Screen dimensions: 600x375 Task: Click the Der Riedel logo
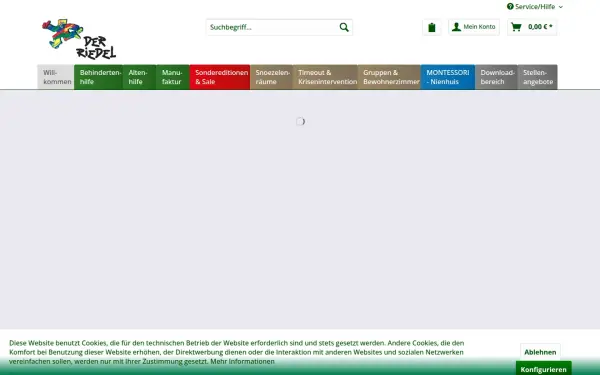pos(79,39)
